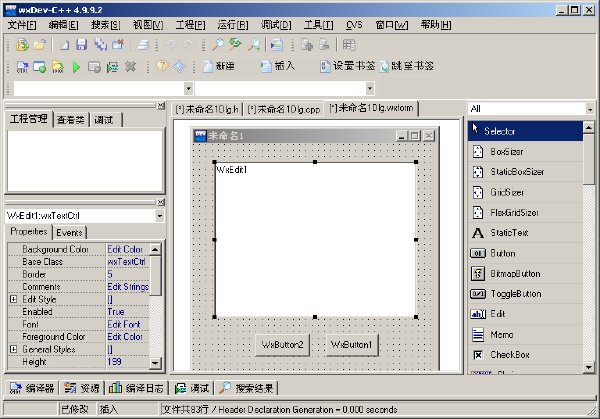The image size is (600, 419).
Task: Open the All component filter dropdown
Action: point(589,109)
